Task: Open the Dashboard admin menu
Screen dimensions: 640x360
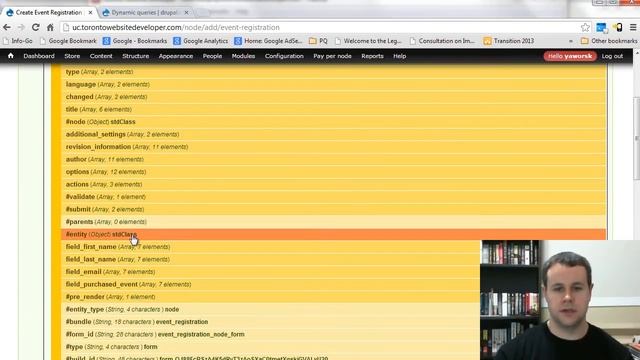Action: click(x=39, y=56)
